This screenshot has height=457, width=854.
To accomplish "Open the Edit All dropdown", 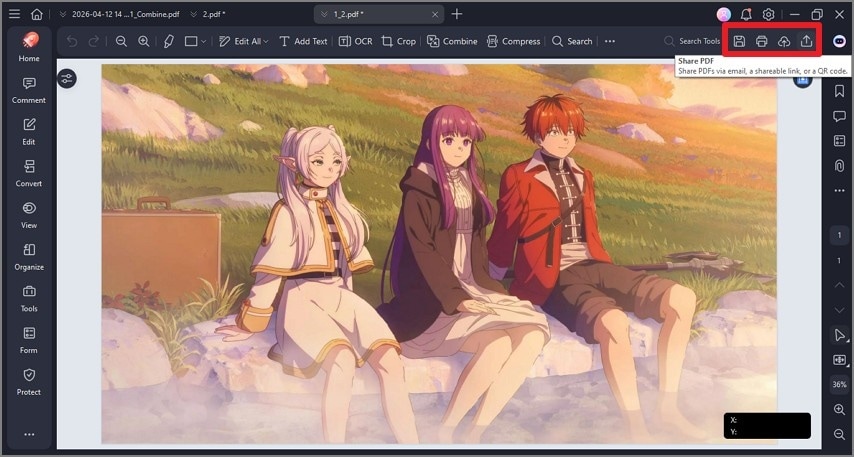I will point(243,41).
